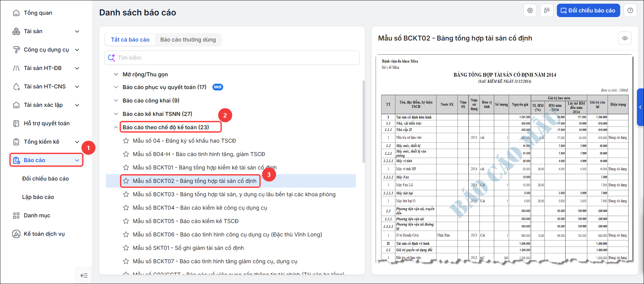Click the Tài sản HT-ĐB road icon
The width and height of the screenshot is (644, 284).
point(16,68)
